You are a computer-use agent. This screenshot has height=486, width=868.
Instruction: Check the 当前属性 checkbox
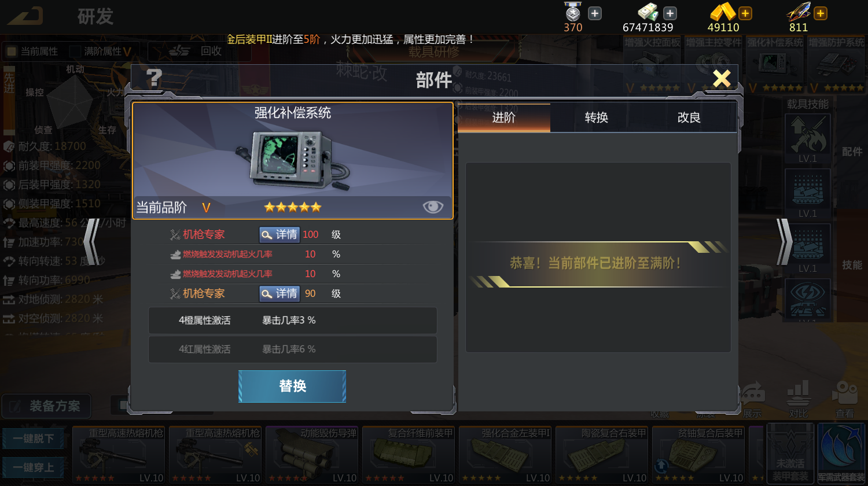pos(11,51)
